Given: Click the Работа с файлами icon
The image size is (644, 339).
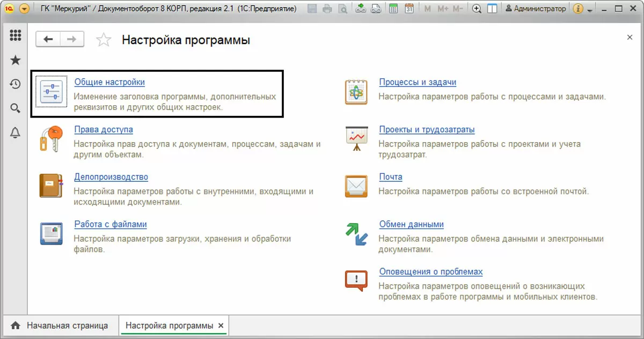Looking at the screenshot, I should [52, 233].
